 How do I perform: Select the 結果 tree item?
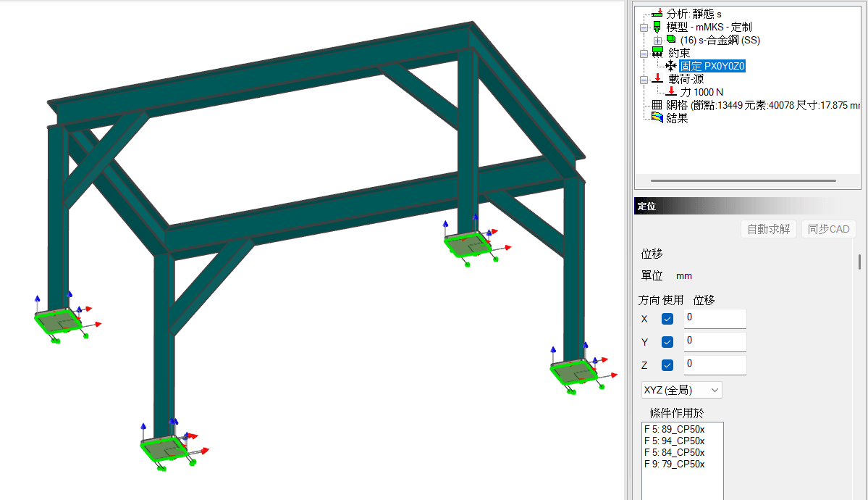pyautogui.click(x=677, y=117)
